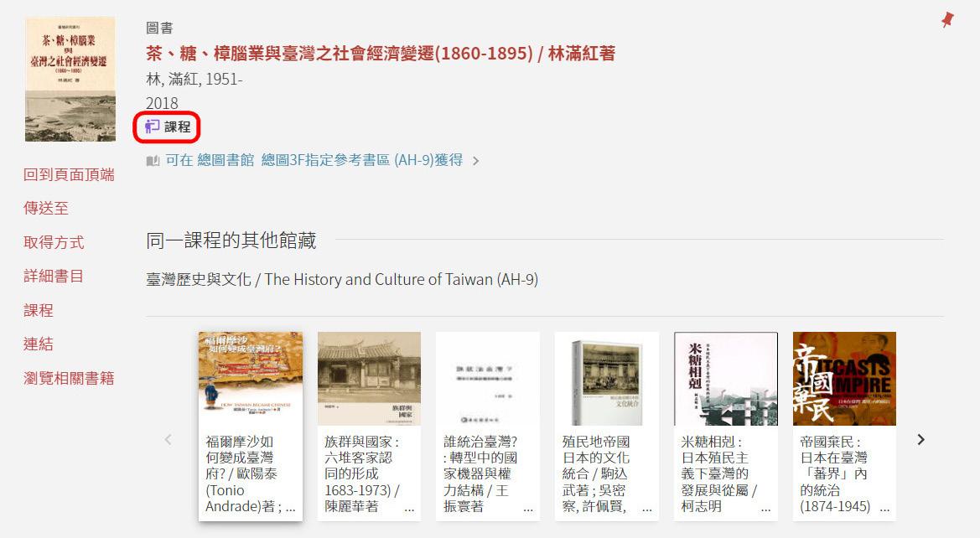Image resolution: width=980 pixels, height=538 pixels.
Task: Open the 米糖相剋 book card
Action: (726, 427)
